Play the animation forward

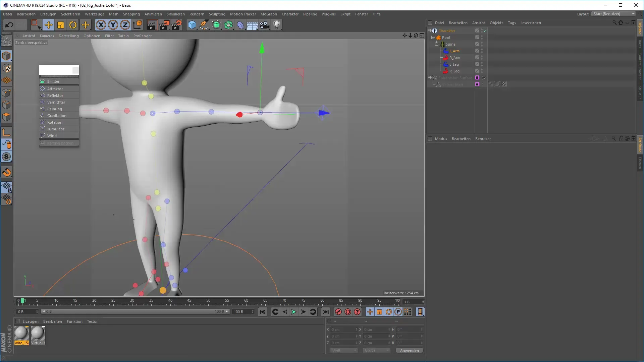(294, 312)
